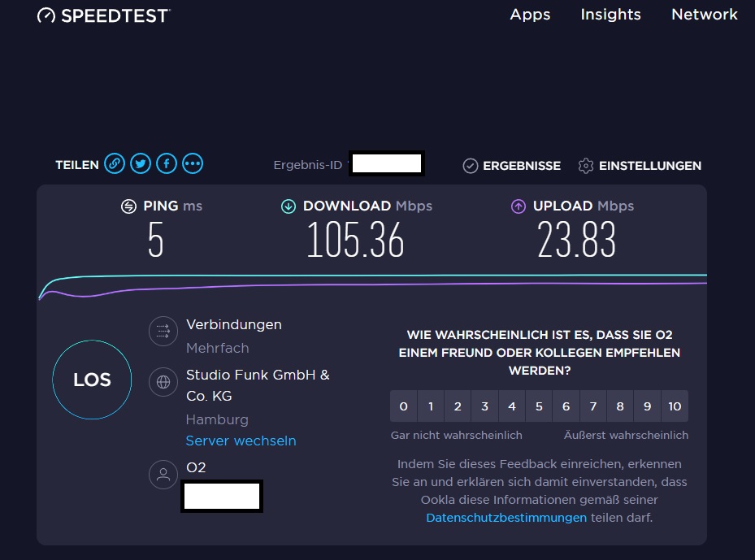
Task: Rate O2 with score 7
Action: (x=593, y=406)
